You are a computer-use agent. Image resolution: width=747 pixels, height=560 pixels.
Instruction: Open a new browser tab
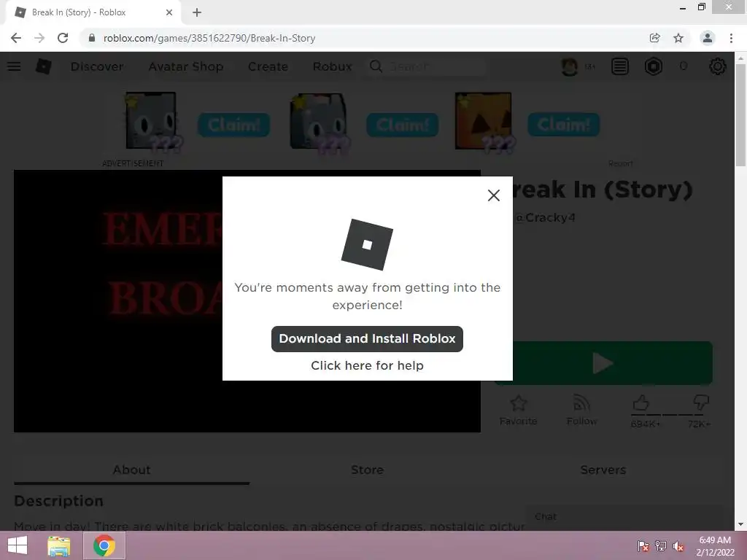click(x=197, y=12)
